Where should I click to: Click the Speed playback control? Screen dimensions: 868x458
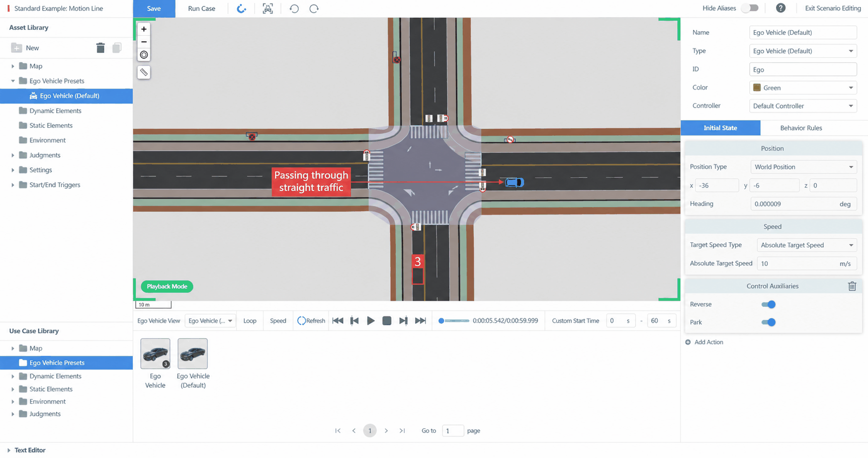278,321
